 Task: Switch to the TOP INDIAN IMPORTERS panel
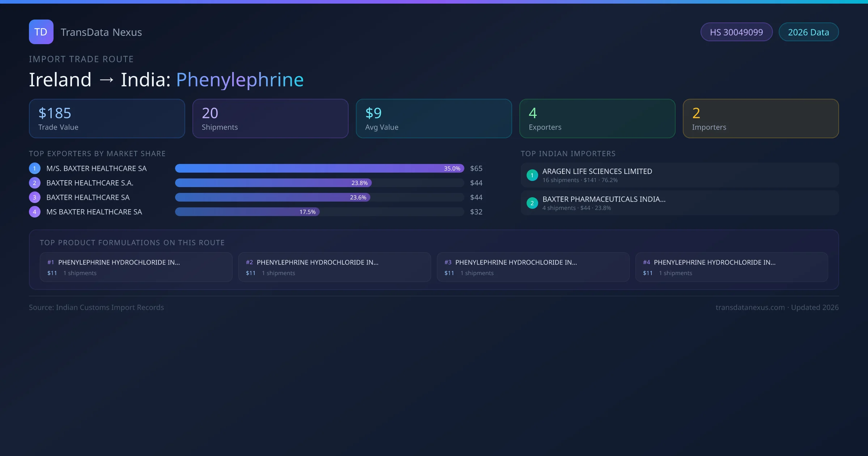click(568, 153)
